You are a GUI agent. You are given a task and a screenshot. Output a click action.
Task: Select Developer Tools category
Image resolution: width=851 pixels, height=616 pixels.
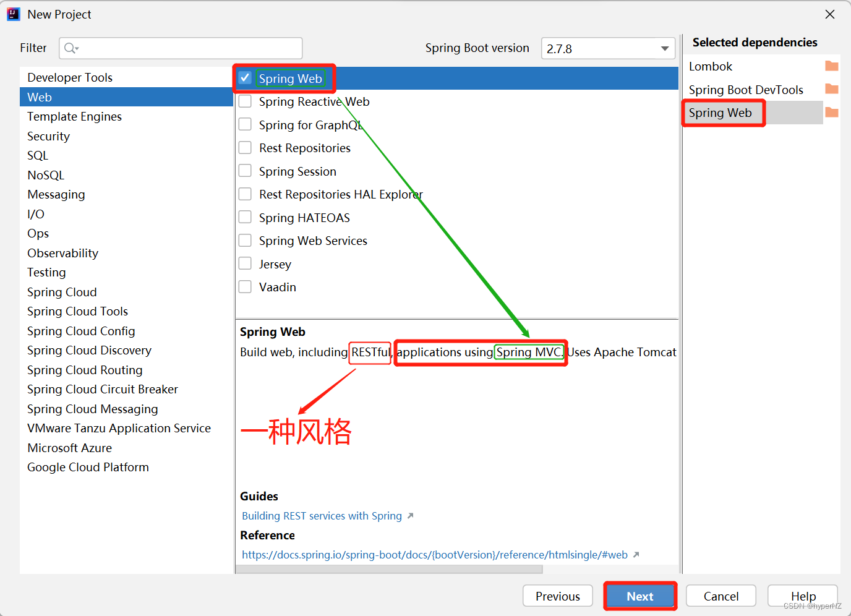click(126, 77)
